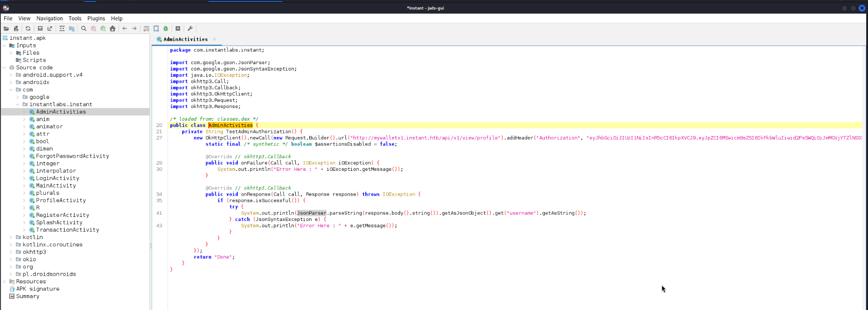
Task: Navigate back with left arrow icon
Action: (125, 28)
